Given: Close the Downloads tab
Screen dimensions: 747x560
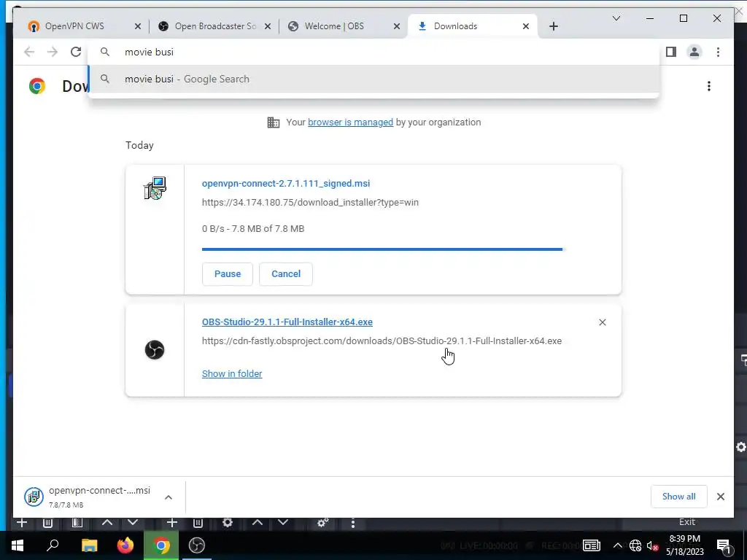Looking at the screenshot, I should point(526,26).
